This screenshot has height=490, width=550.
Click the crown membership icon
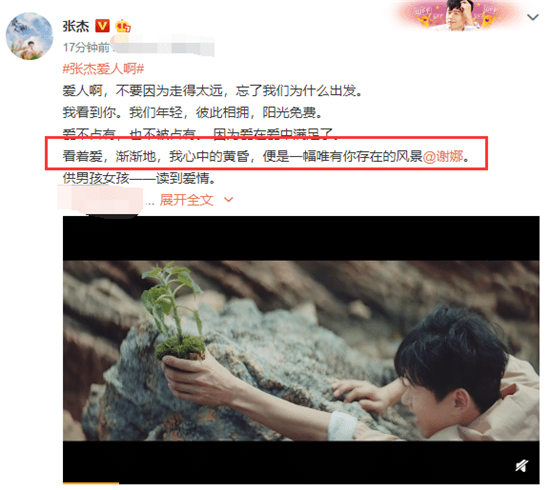[x=123, y=26]
